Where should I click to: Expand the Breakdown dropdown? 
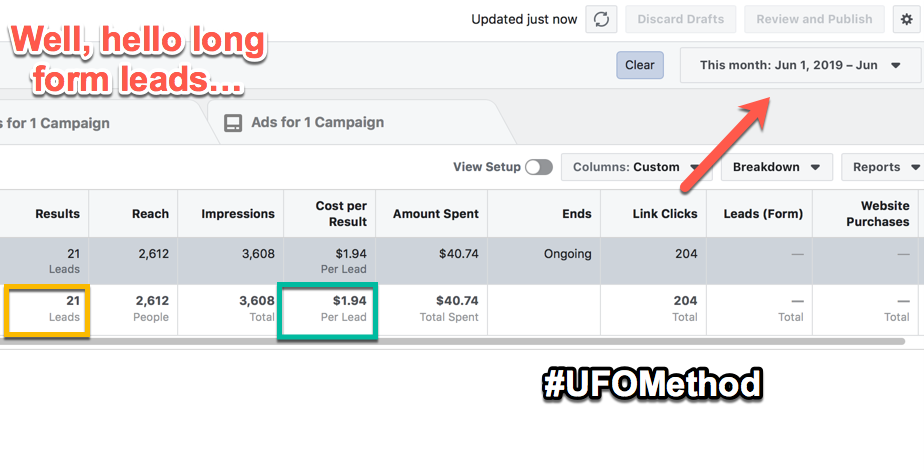(777, 167)
